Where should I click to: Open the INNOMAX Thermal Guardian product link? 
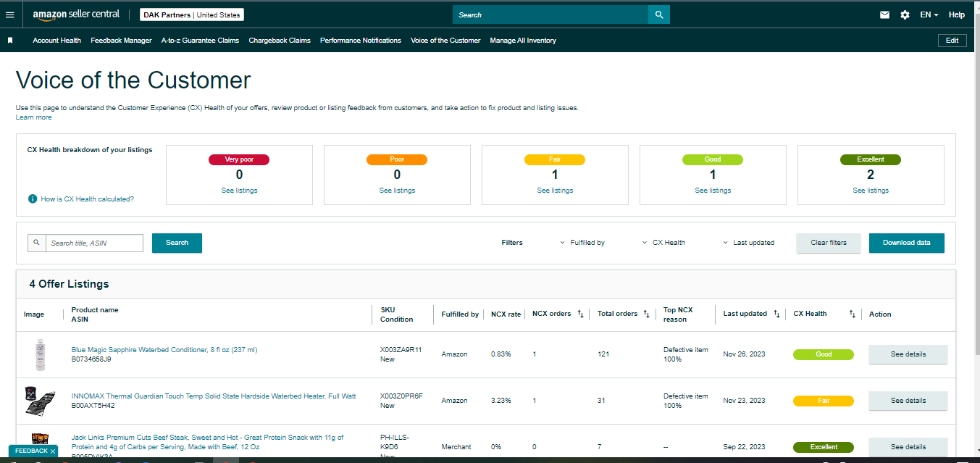coord(214,396)
